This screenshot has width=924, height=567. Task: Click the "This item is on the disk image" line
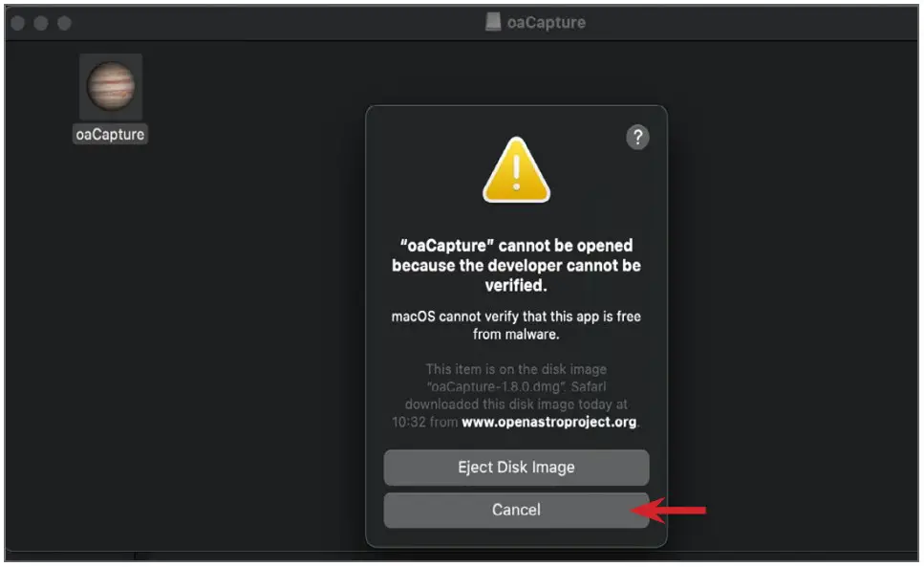pyautogui.click(x=516, y=369)
